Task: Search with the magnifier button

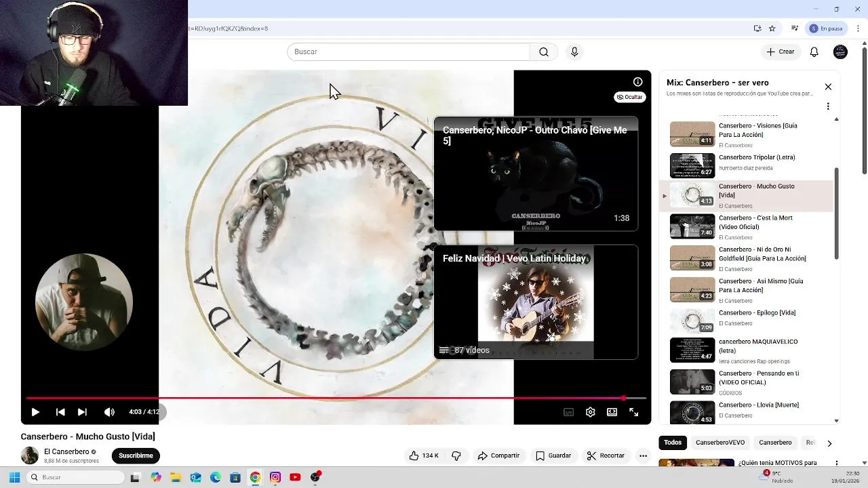Action: 544,52
